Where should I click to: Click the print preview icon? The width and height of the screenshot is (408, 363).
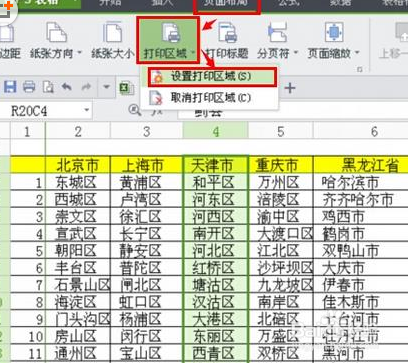[x=48, y=87]
